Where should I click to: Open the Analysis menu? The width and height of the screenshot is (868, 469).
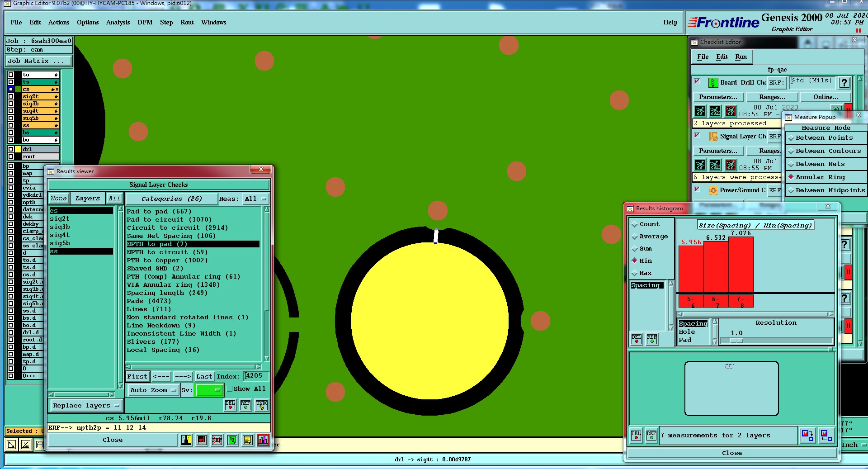(118, 23)
